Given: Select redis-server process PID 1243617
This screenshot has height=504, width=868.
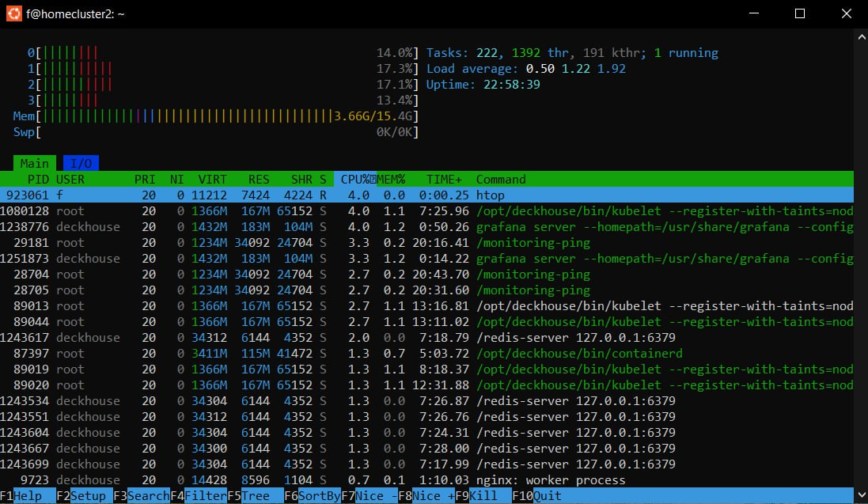Looking at the screenshot, I should [x=426, y=338].
